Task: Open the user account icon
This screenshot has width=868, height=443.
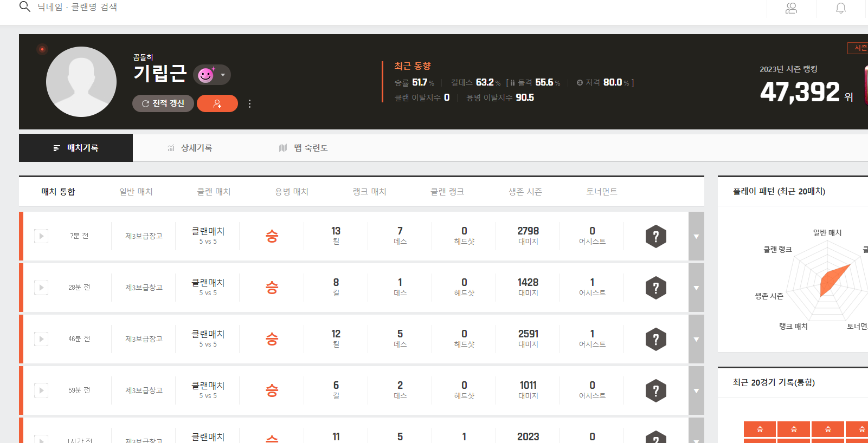Action: (x=791, y=8)
